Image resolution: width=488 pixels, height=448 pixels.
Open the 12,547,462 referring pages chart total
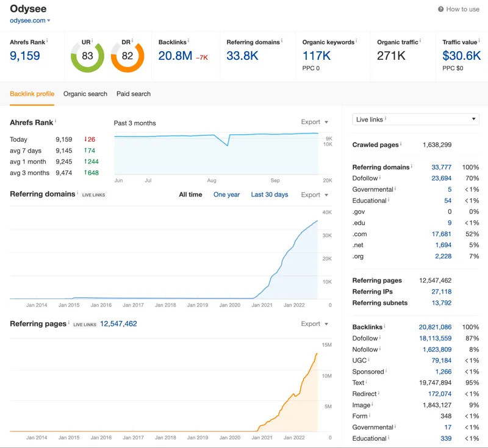(x=118, y=323)
